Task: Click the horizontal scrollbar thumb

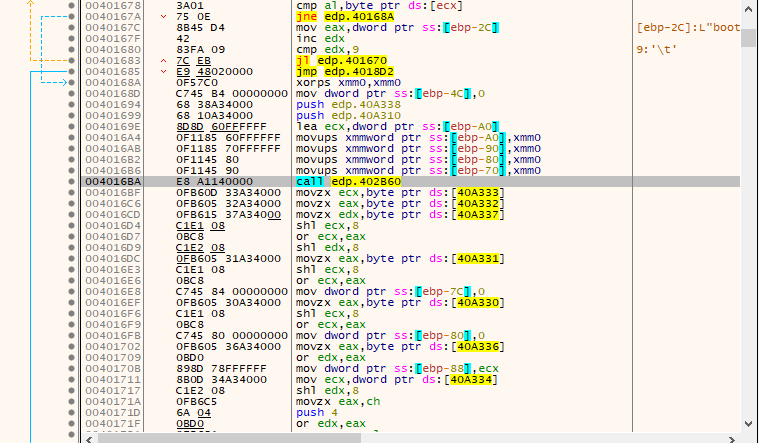Action: coord(229,439)
